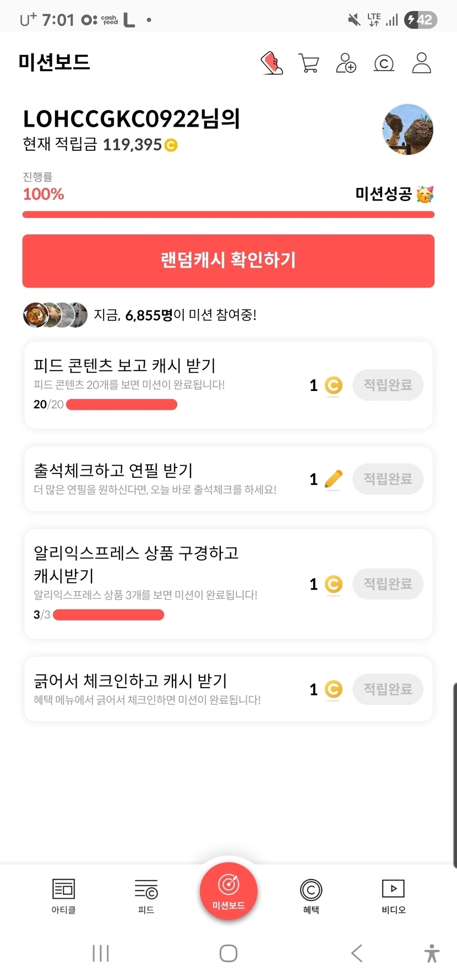Switch to the 아티클 tab
Screen dimensions: 457x980
click(x=63, y=896)
